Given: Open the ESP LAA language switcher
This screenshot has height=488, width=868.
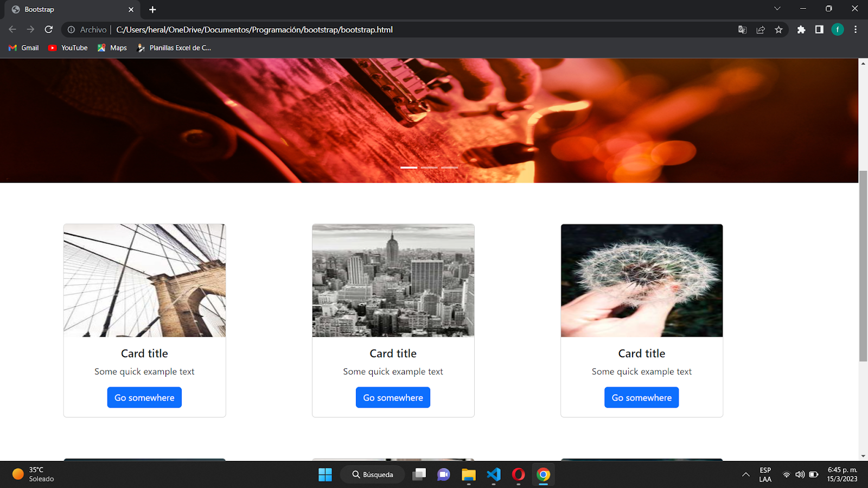Looking at the screenshot, I should [x=765, y=474].
